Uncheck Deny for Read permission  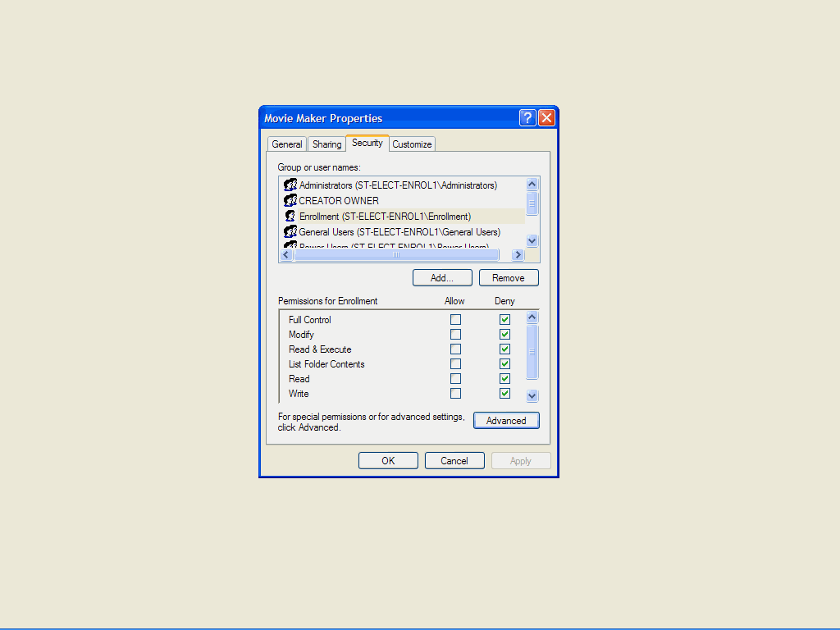(x=504, y=379)
